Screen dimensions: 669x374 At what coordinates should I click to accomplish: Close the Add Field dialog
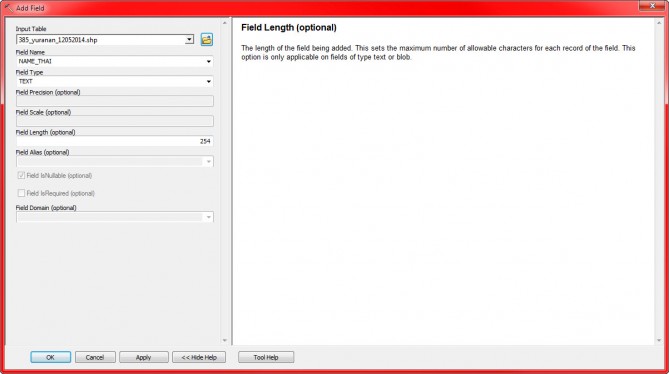coord(652,6)
